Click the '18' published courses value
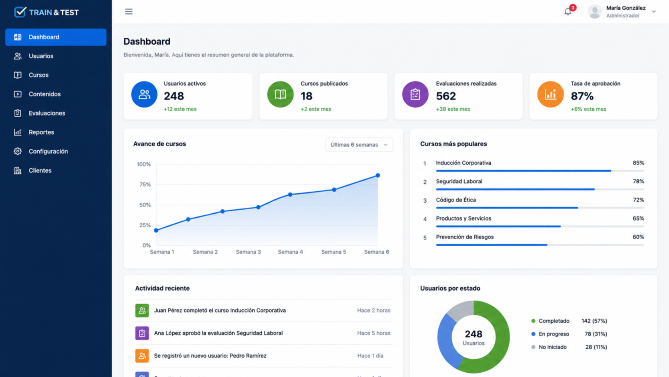This screenshot has width=669, height=377. (x=306, y=96)
